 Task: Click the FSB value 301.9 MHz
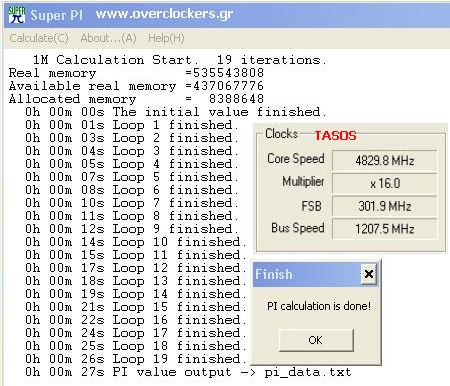coord(384,206)
